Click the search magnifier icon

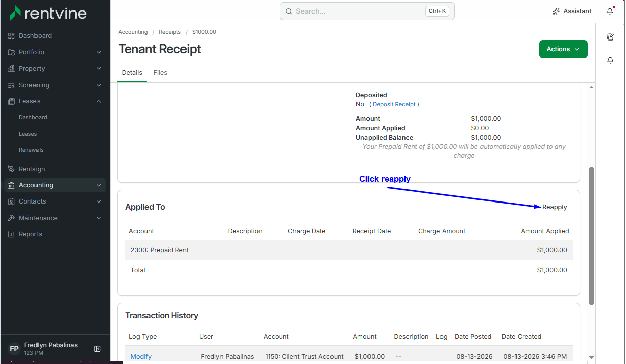[289, 11]
